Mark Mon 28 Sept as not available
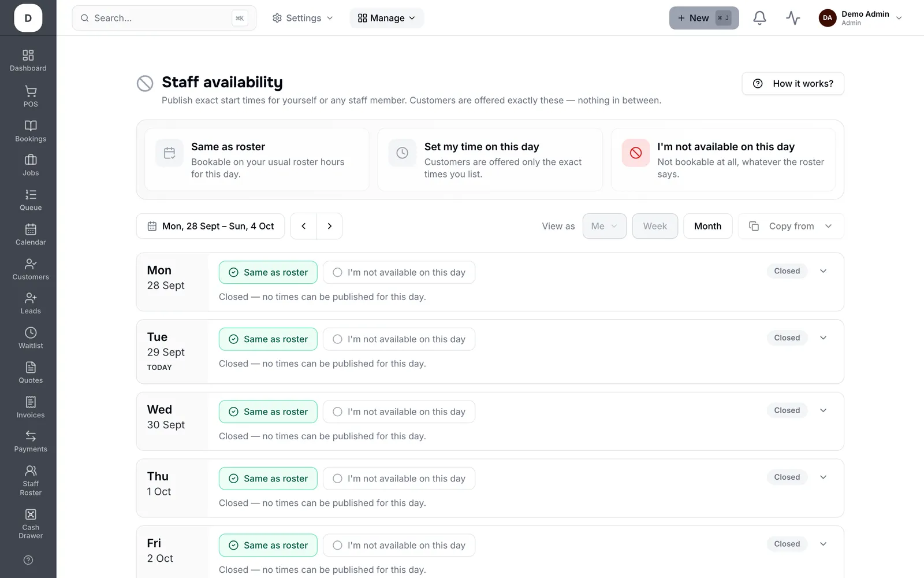 coord(399,272)
